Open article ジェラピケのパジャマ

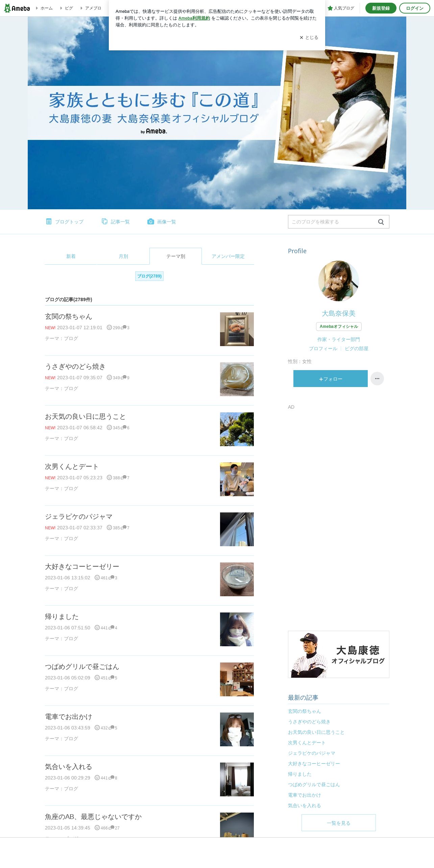[79, 516]
